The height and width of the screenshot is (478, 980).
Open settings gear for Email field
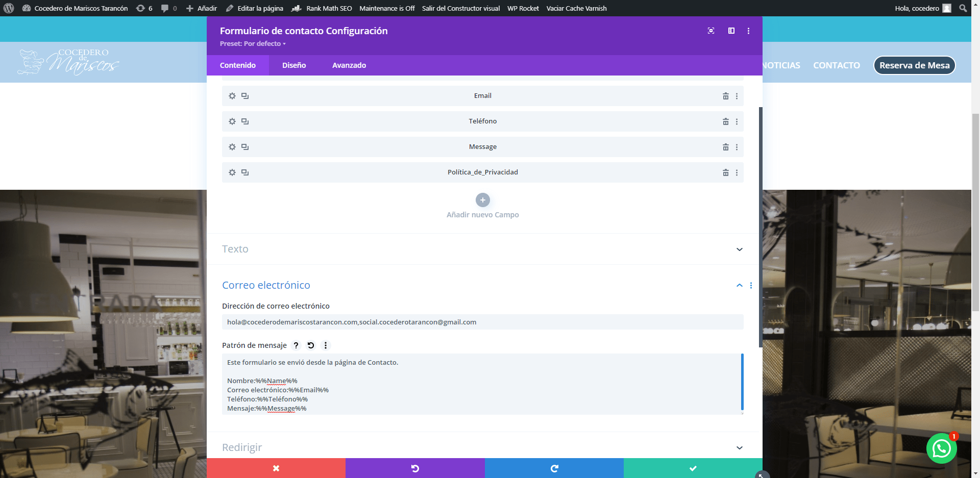click(232, 96)
